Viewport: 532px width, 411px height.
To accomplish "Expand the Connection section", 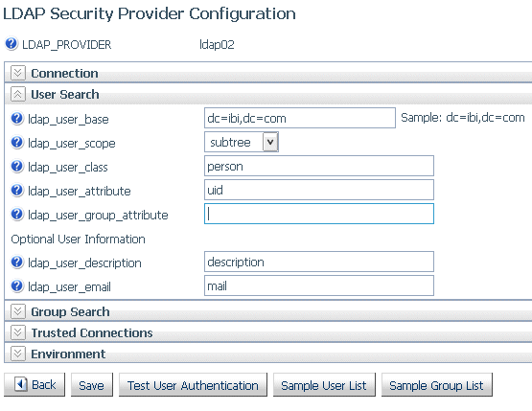I will click(18, 73).
